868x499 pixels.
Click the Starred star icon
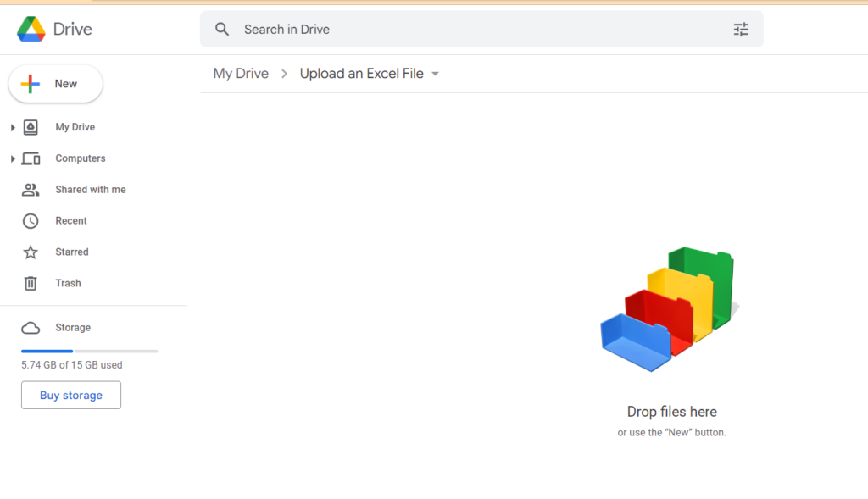click(x=31, y=252)
